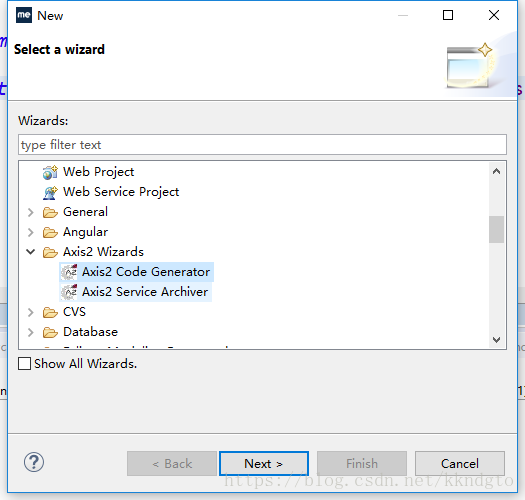Viewport: 525px width, 500px height.
Task: Expand the CVS category
Action: click(x=30, y=312)
